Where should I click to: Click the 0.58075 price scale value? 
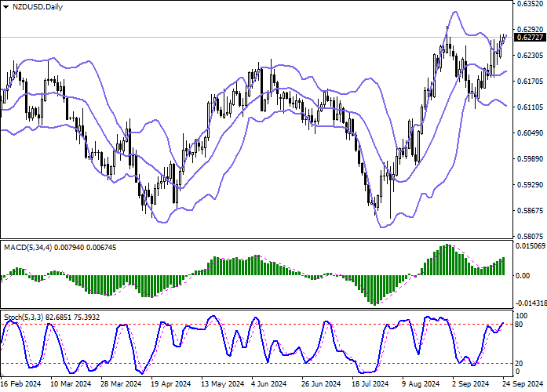pos(530,236)
